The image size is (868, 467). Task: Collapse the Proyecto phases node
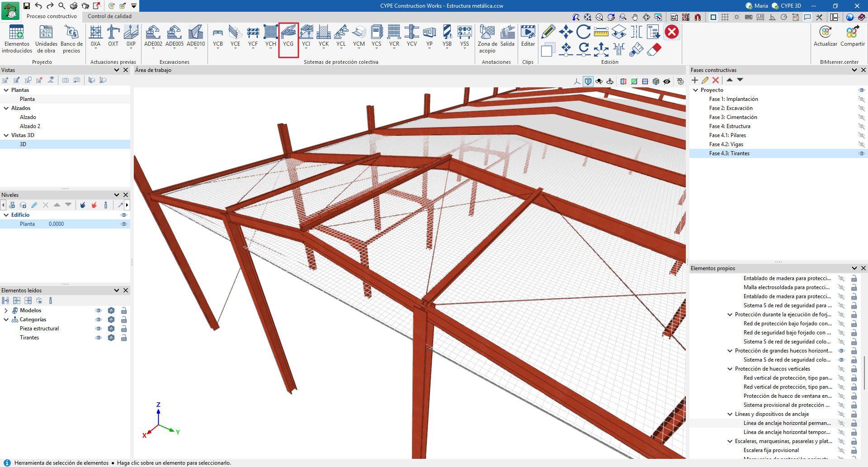[x=696, y=90]
